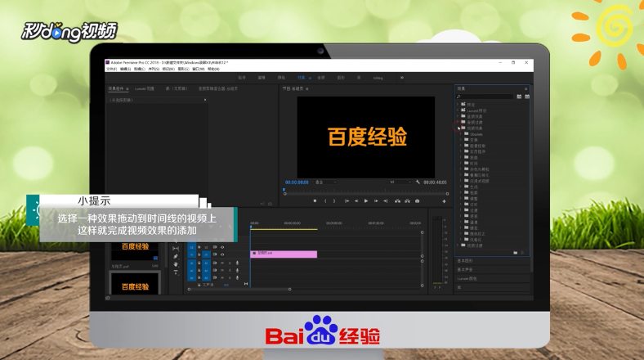Open the 文件(F) menu
This screenshot has height=360, width=644.
[x=112, y=69]
